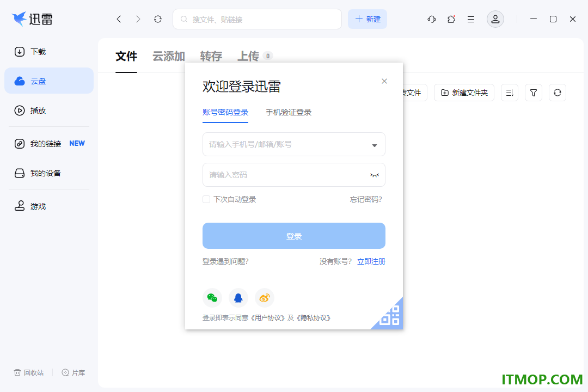The image size is (588, 392).
Task: Click the 立即注册 link
Action: coord(371,261)
